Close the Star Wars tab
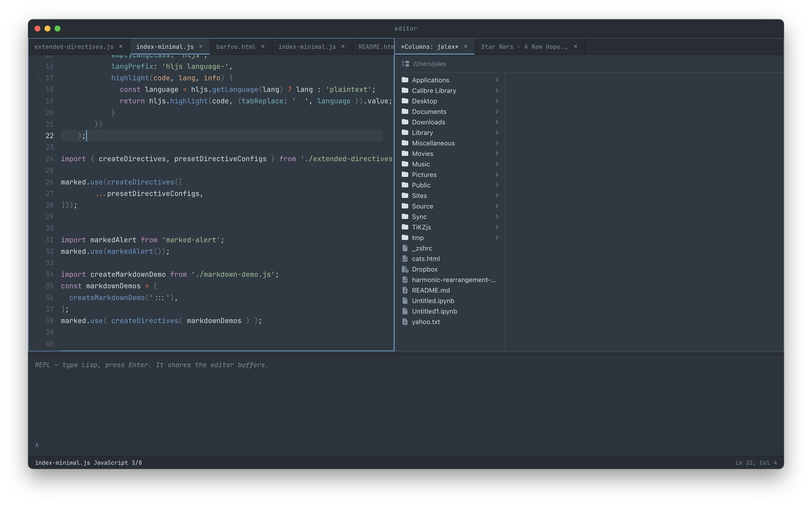 coord(575,47)
